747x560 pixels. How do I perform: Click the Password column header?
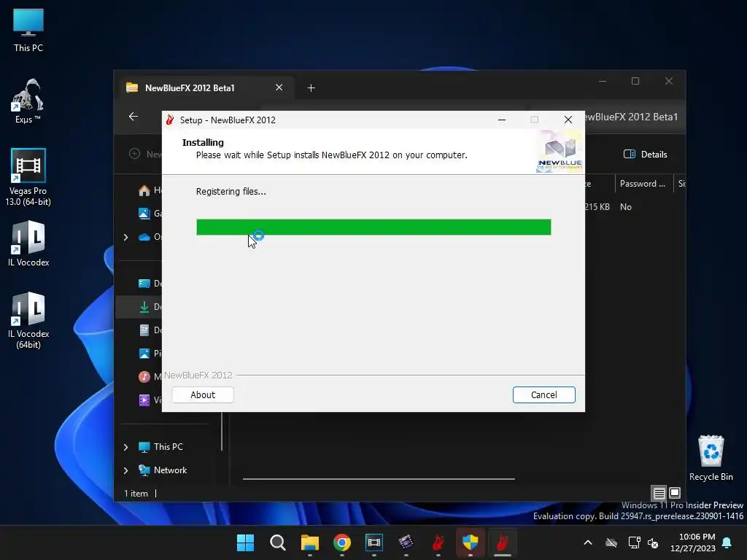[x=642, y=183]
